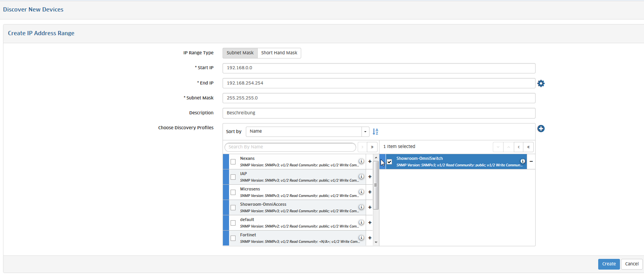Open the Sort by Name dropdown
The height and width of the screenshot is (278, 644).
click(x=307, y=132)
